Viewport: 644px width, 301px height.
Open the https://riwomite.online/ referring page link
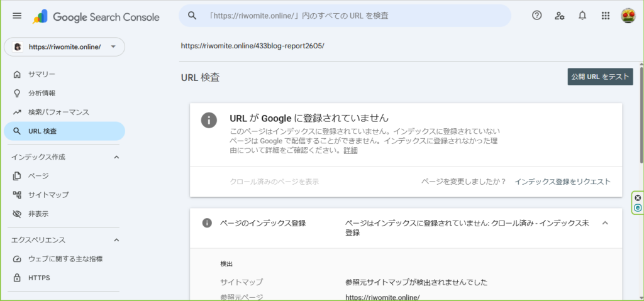pos(382,297)
